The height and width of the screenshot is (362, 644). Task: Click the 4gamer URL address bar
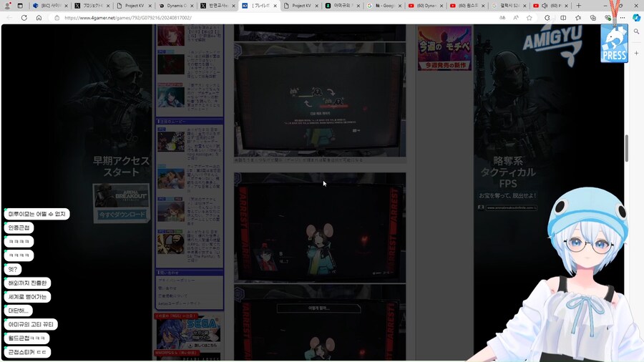[x=215, y=18]
